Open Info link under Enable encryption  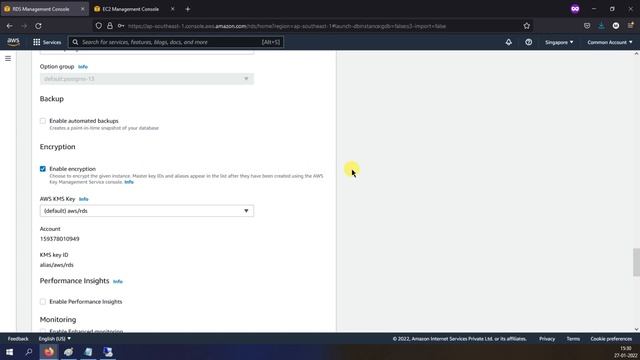(x=129, y=182)
